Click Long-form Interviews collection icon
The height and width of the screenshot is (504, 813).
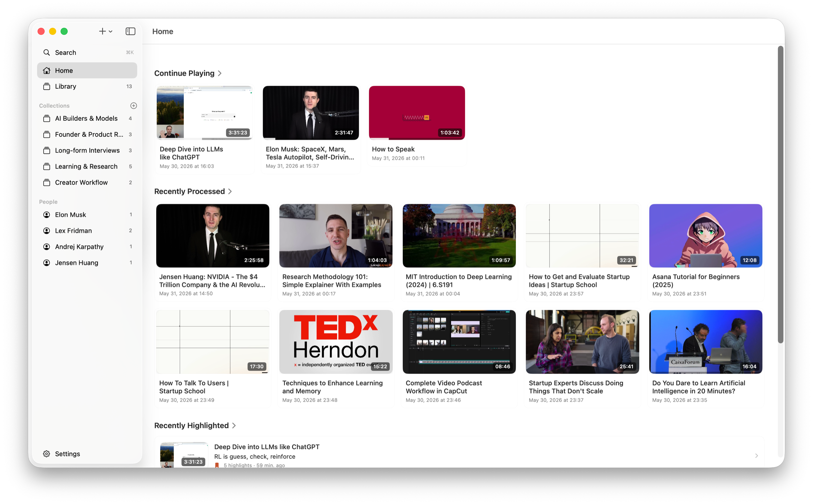point(47,150)
